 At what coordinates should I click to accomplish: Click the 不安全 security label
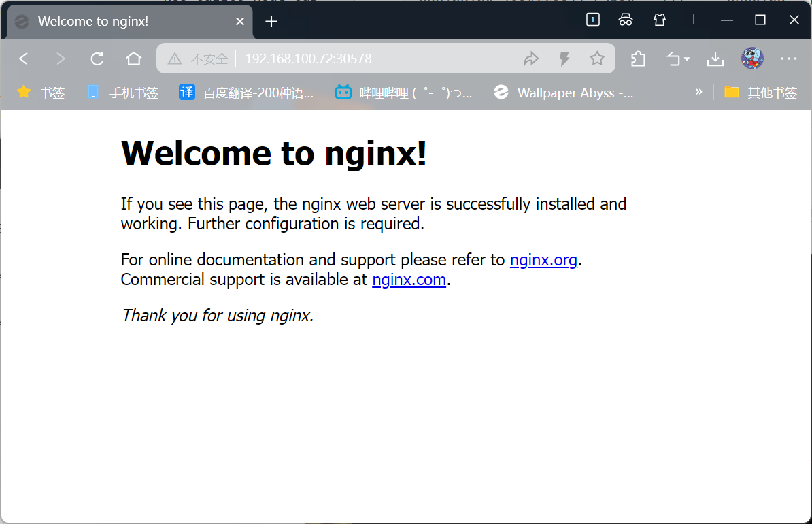209,59
